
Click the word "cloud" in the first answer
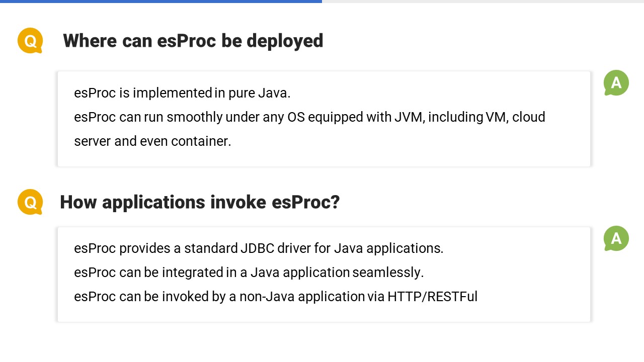coord(529,117)
